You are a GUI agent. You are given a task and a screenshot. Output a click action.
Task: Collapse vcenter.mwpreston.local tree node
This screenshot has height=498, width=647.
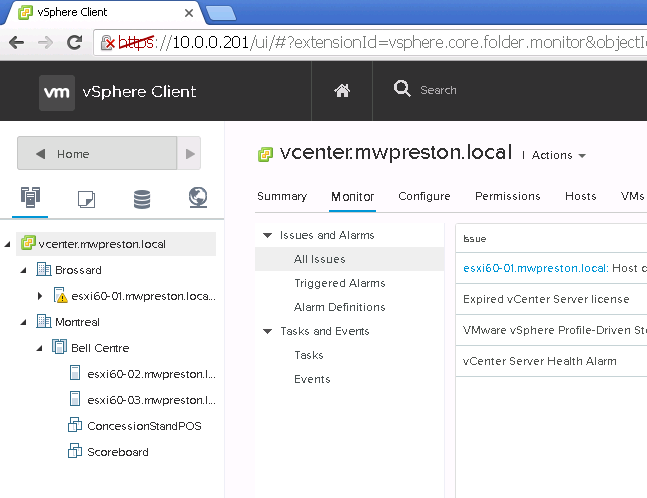click(7, 244)
